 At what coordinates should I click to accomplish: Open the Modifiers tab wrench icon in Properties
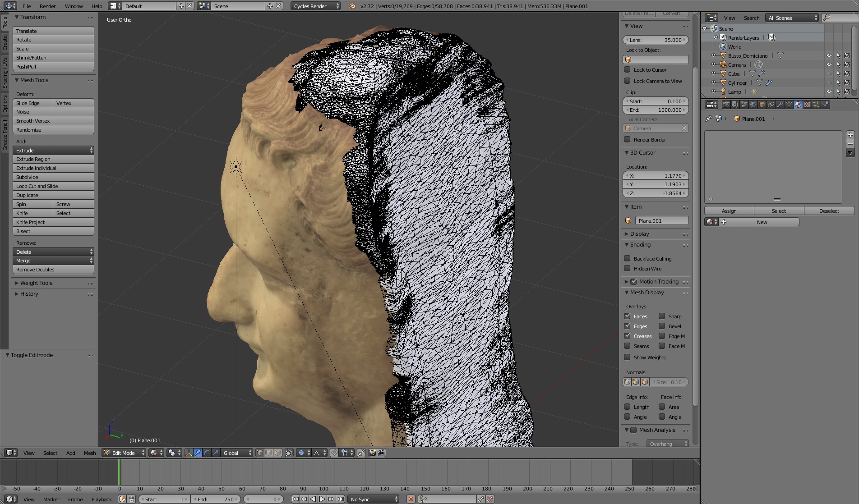(780, 105)
